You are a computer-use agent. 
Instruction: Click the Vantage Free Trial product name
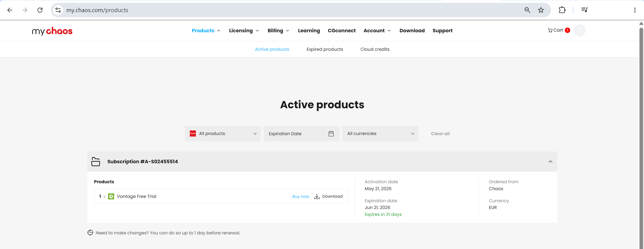[x=136, y=196]
